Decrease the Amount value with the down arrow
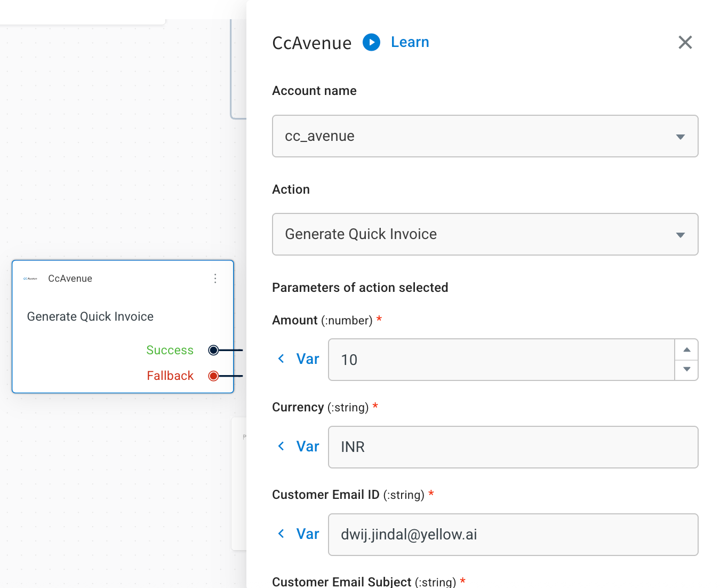The width and height of the screenshot is (720, 588). [x=687, y=369]
